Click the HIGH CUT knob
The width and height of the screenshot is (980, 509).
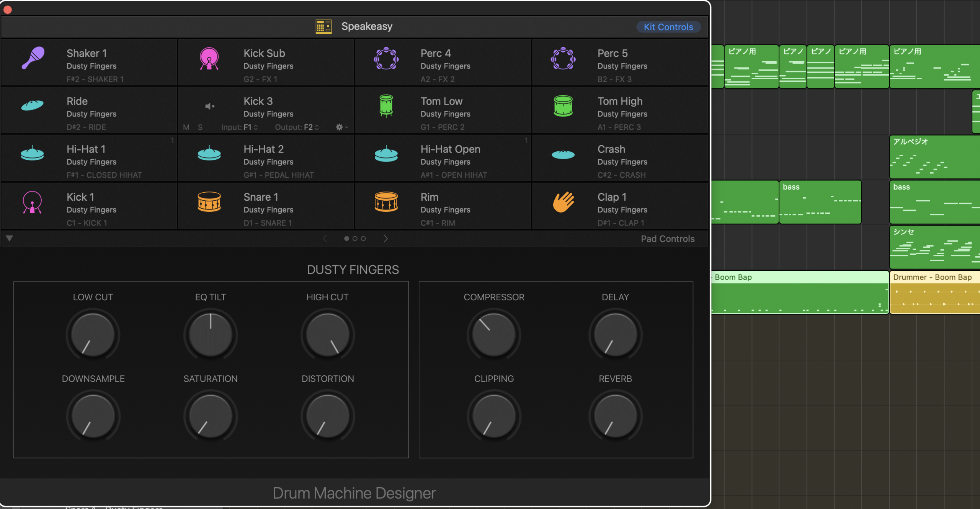tap(328, 334)
